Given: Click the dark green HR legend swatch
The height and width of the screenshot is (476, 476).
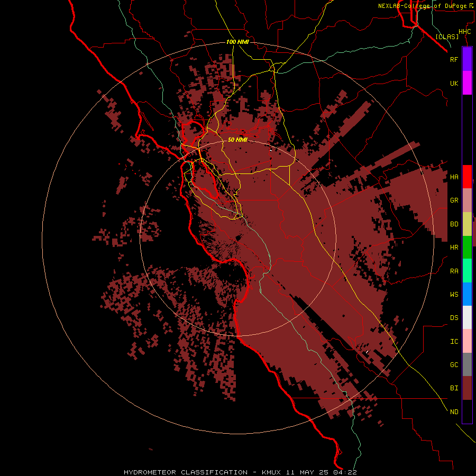Looking at the screenshot, I should [x=467, y=248].
